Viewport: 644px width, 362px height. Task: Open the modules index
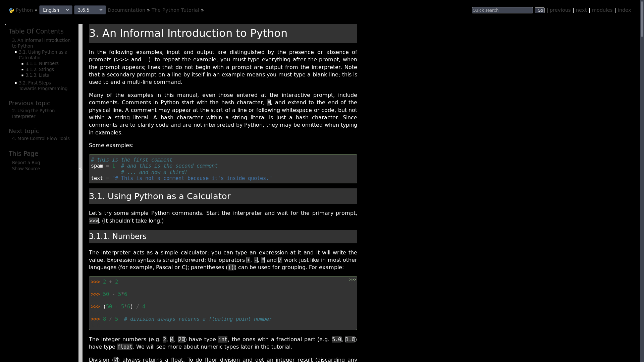(x=602, y=10)
